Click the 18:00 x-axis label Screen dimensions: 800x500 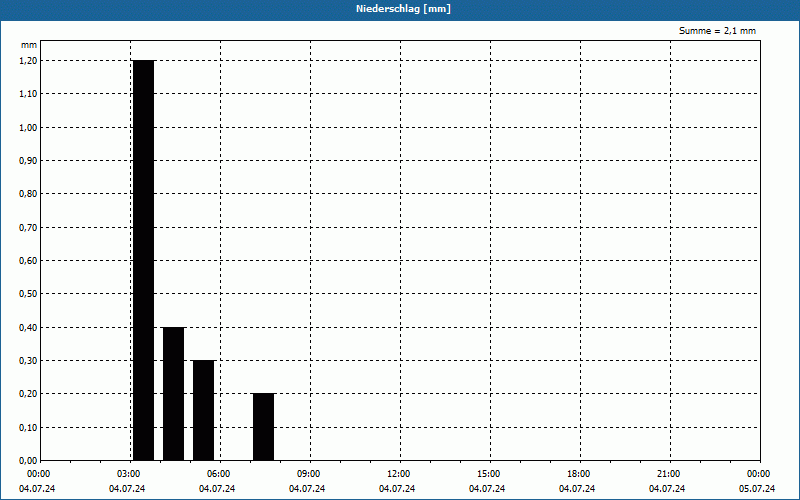578,474
